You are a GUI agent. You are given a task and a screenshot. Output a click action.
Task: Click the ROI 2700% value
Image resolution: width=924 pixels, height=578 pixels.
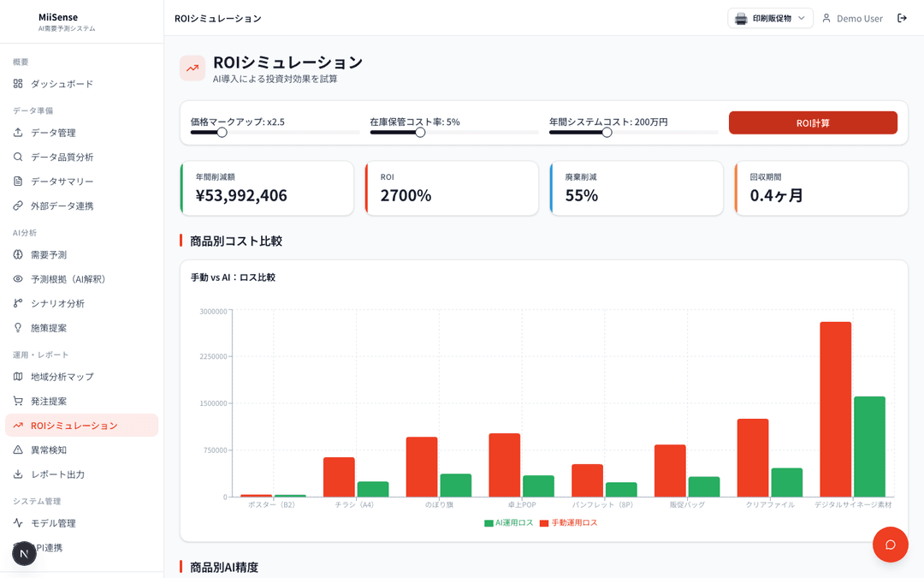point(406,195)
